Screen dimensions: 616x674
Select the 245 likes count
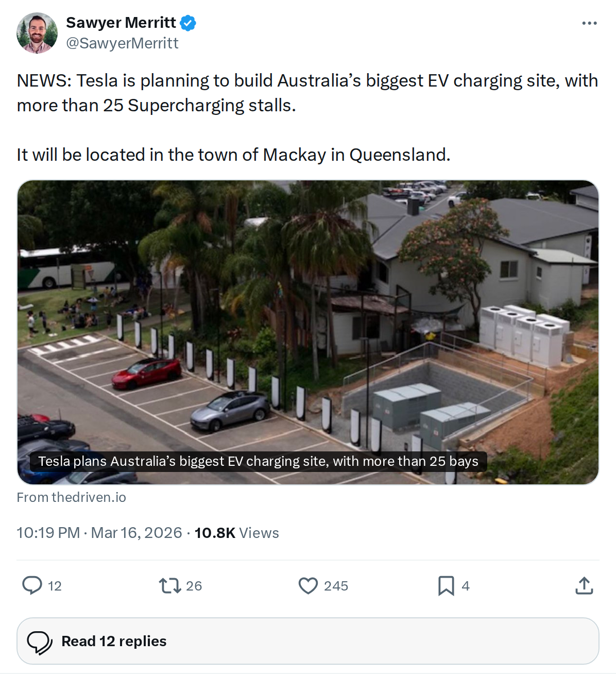tap(336, 585)
